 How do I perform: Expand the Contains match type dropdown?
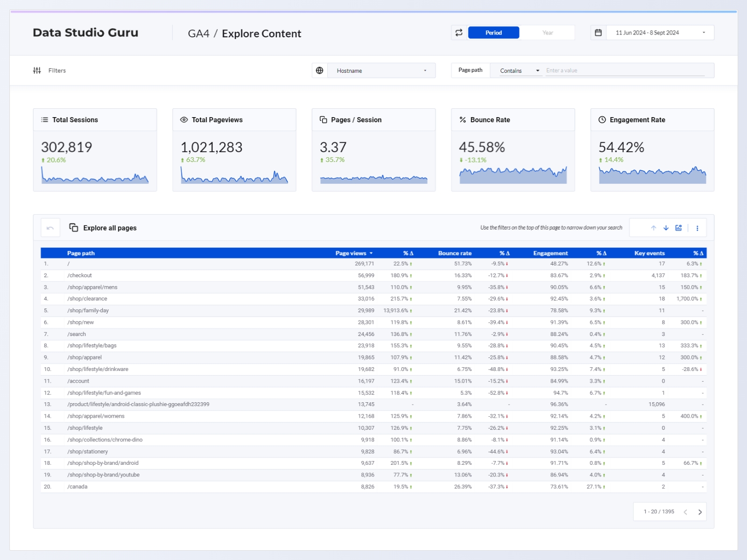pos(519,70)
